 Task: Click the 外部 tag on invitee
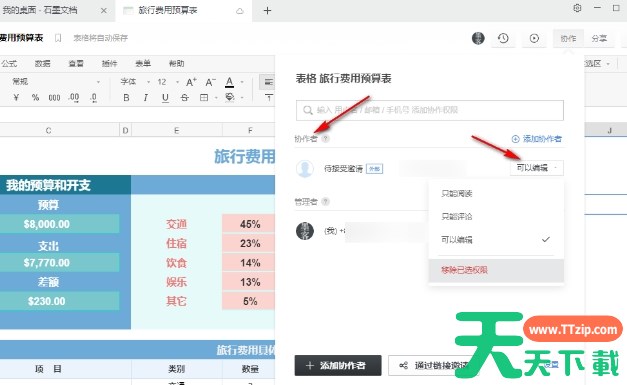coord(375,169)
